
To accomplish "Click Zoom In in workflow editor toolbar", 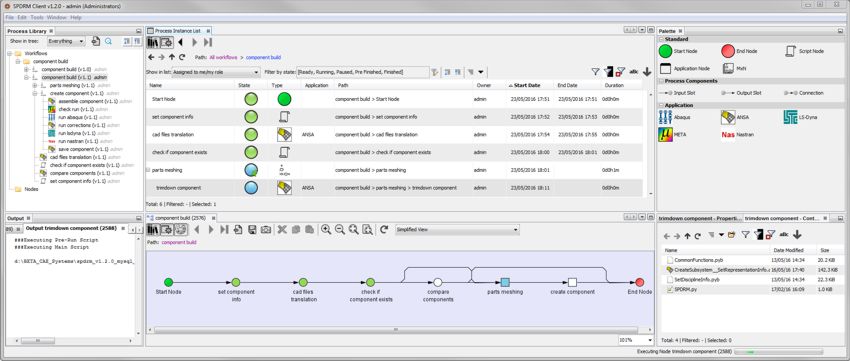I will tap(326, 230).
